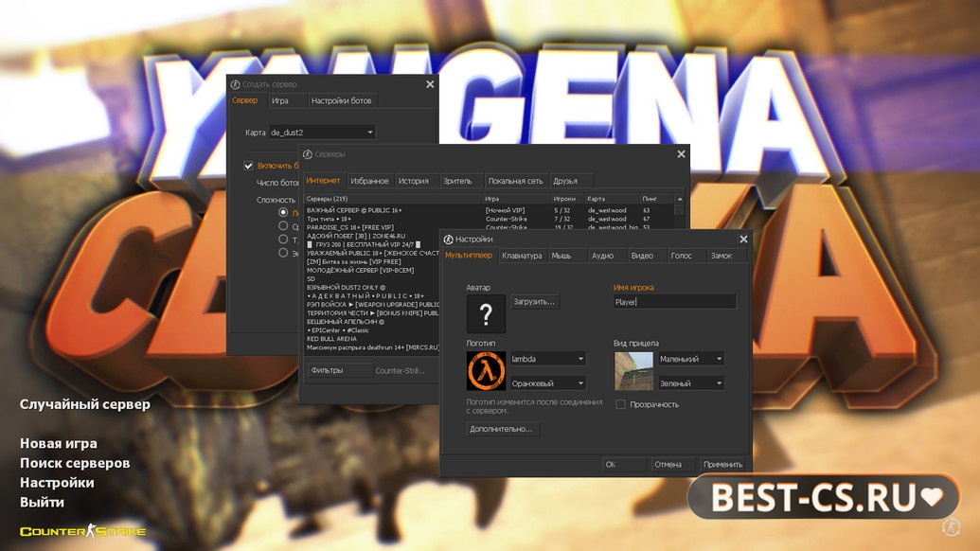The image size is (980, 551).
Task: Click the question-mark avatar image in Settings
Action: pos(486,313)
